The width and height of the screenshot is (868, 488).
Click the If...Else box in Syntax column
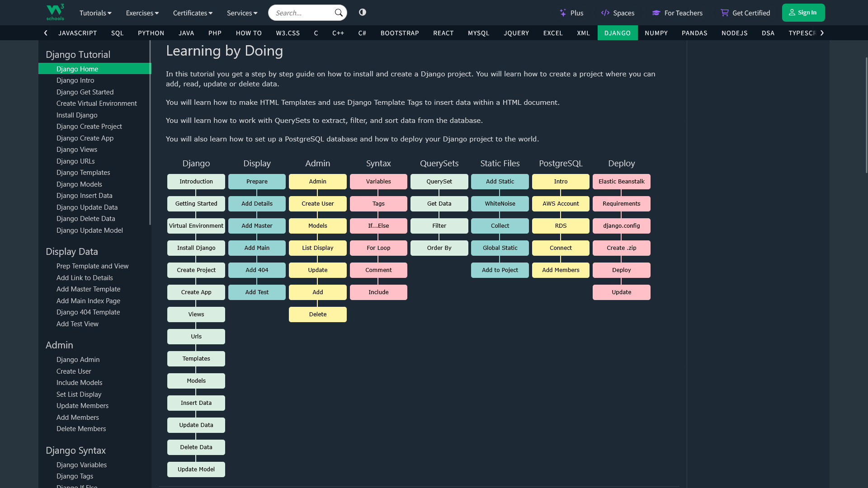[378, 226]
